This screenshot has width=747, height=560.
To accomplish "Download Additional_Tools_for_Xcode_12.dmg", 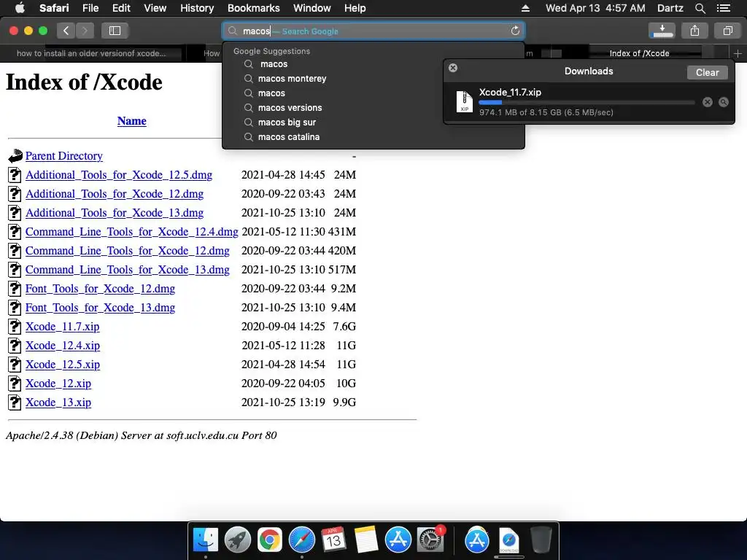I will coord(115,194).
